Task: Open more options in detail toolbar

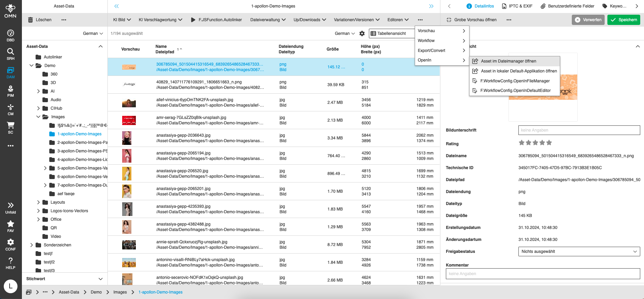Action: (x=509, y=20)
